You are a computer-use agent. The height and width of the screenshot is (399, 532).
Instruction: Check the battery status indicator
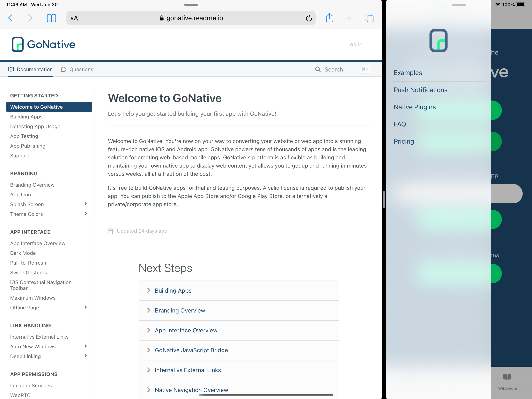[521, 4]
